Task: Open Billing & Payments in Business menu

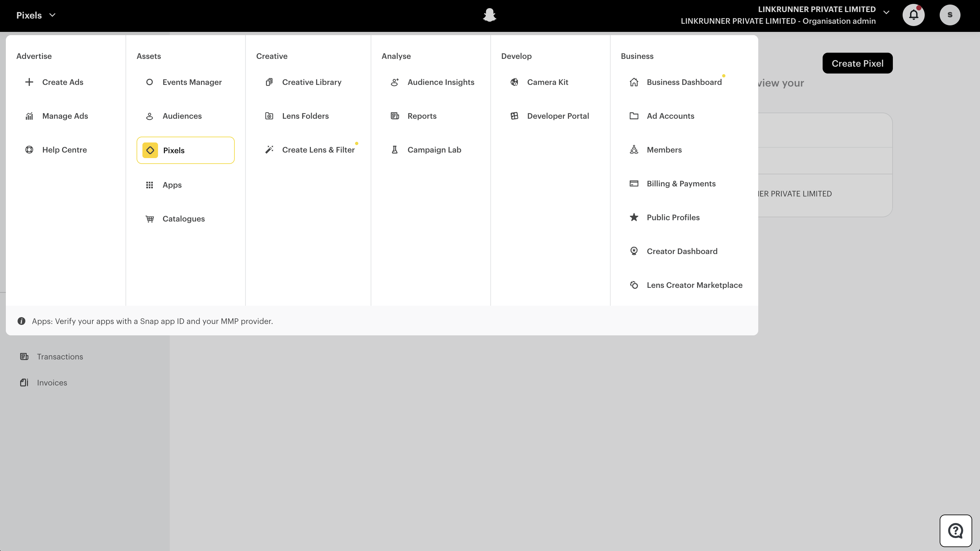Action: (x=681, y=183)
